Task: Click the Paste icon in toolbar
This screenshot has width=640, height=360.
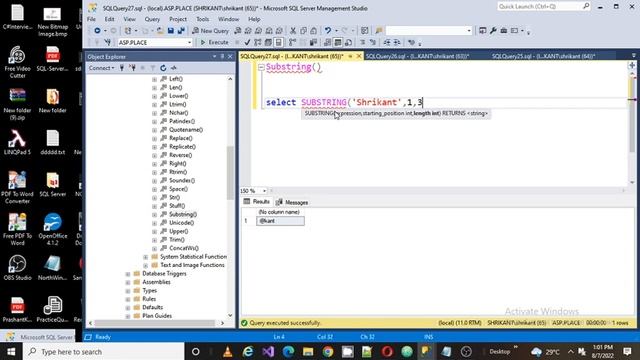Action: tap(313, 31)
